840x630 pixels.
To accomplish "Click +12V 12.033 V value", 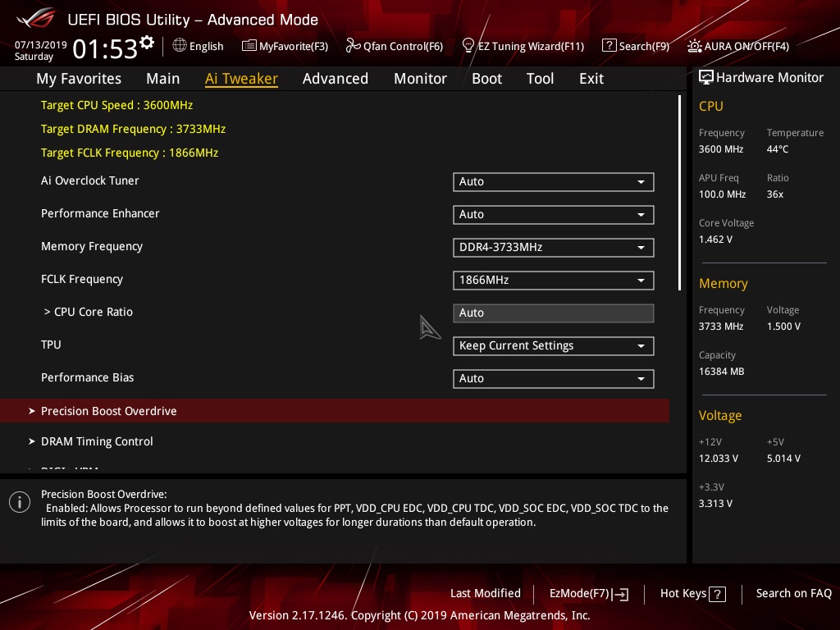I will (x=719, y=459).
